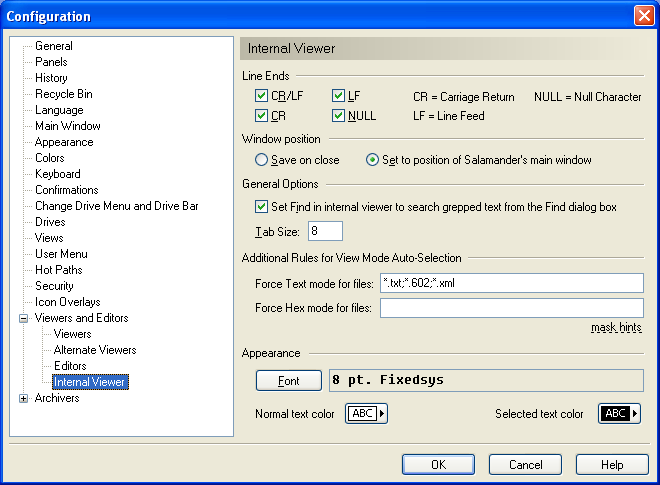Toggle the CR line end checkbox
The height and width of the screenshot is (485, 660).
pyautogui.click(x=262, y=116)
